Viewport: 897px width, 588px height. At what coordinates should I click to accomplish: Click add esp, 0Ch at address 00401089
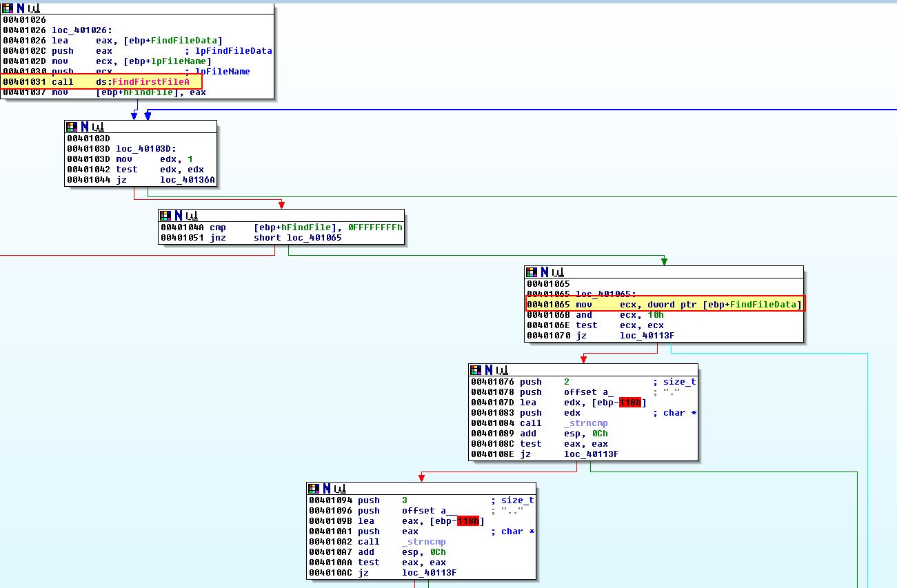click(539, 433)
